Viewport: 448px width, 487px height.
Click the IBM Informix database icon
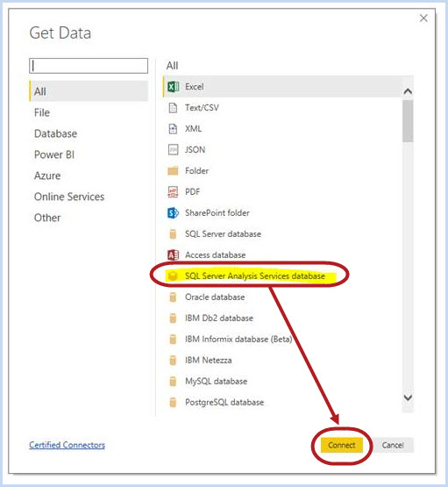tap(173, 340)
